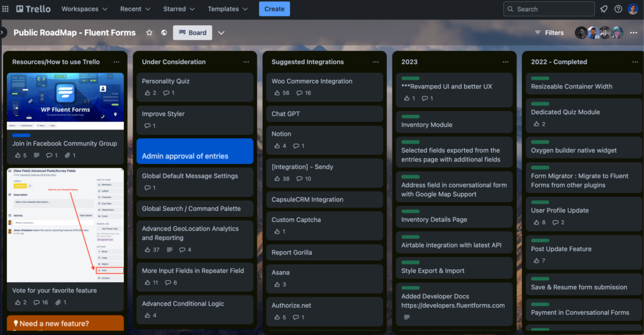Open the Workspaces dropdown
Screen dimensions: 644x335
tap(85, 9)
